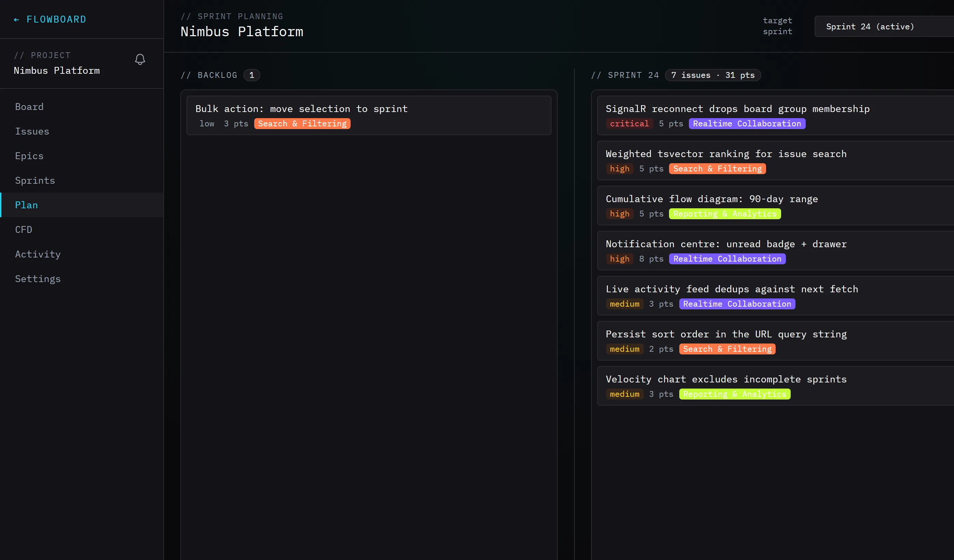Click Reporting & Analytics tag on Velocity chart card
This screenshot has height=560, width=954.
pos(734,394)
